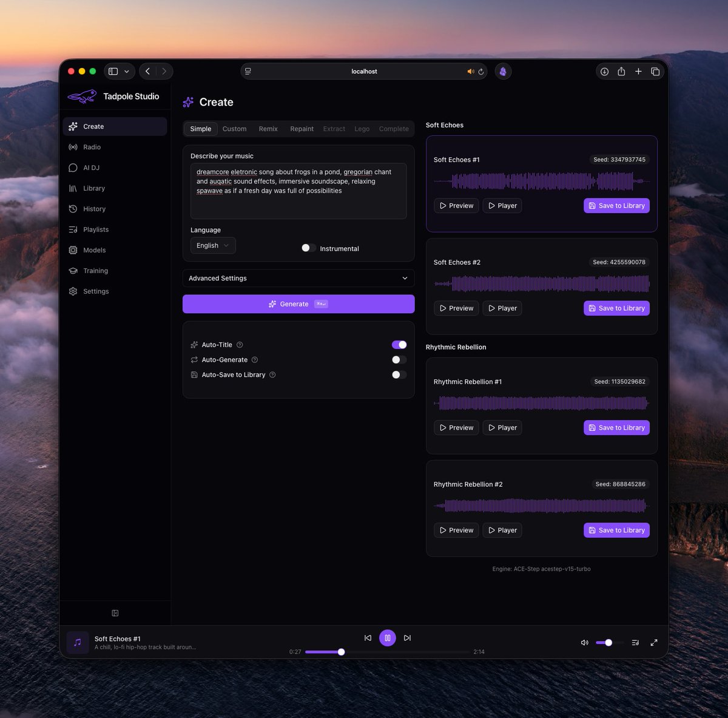Open the Radio page in sidebar
This screenshot has width=728, height=718.
115,147
